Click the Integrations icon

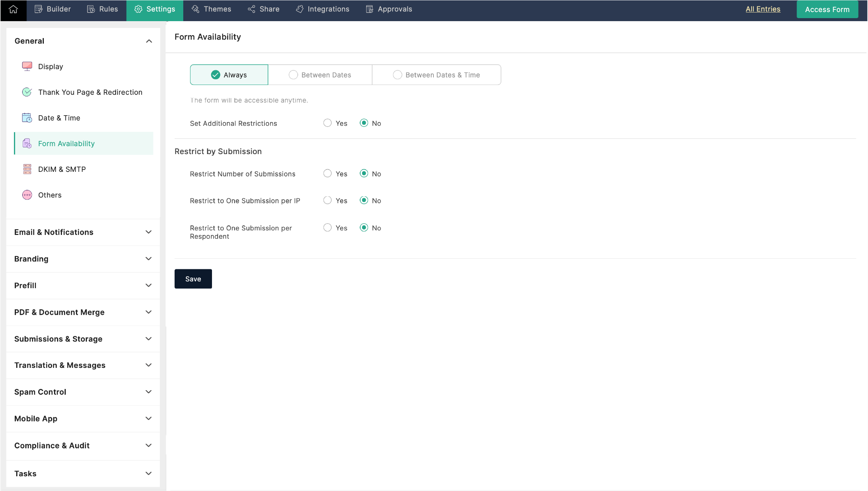299,9
